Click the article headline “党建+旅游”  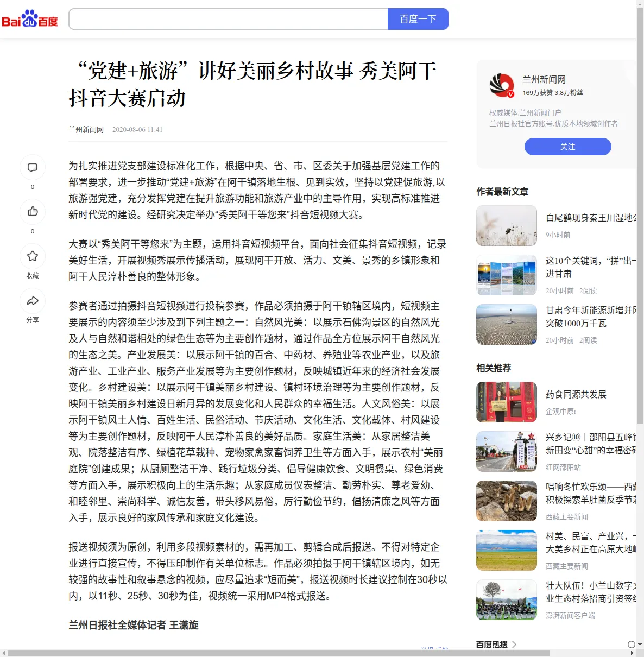click(x=253, y=84)
